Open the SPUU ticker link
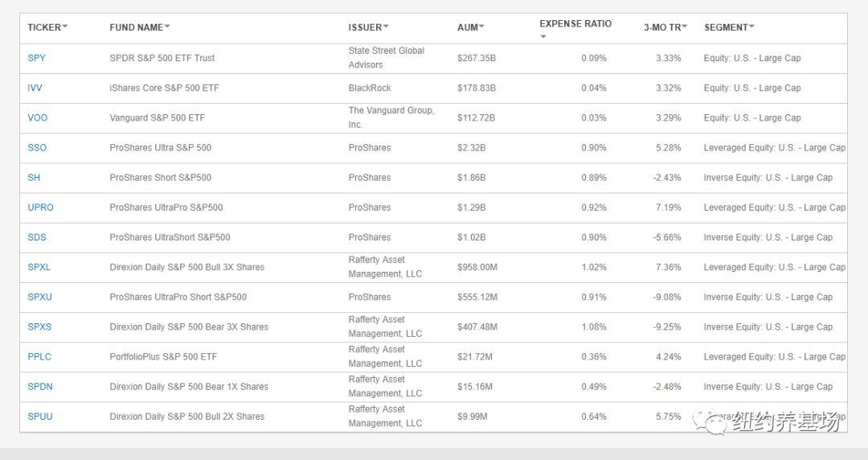The width and height of the screenshot is (868, 460). [39, 417]
